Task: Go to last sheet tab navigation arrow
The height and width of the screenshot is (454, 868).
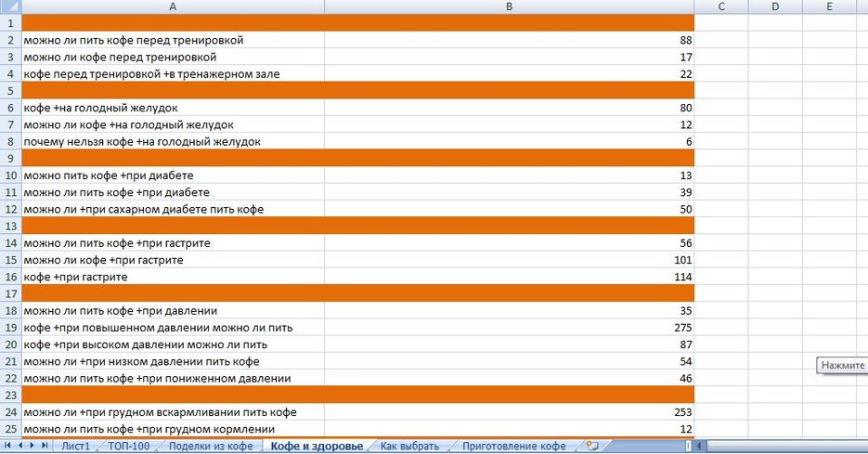Action: pos(45,445)
